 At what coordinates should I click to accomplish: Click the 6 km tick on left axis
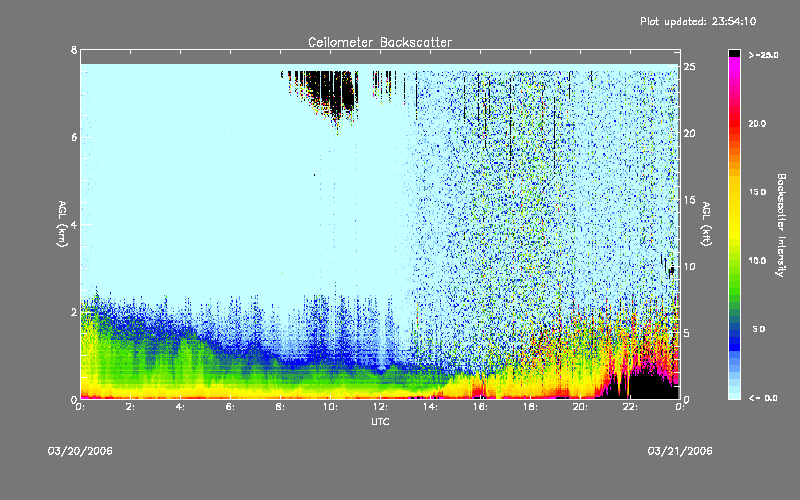click(73, 137)
